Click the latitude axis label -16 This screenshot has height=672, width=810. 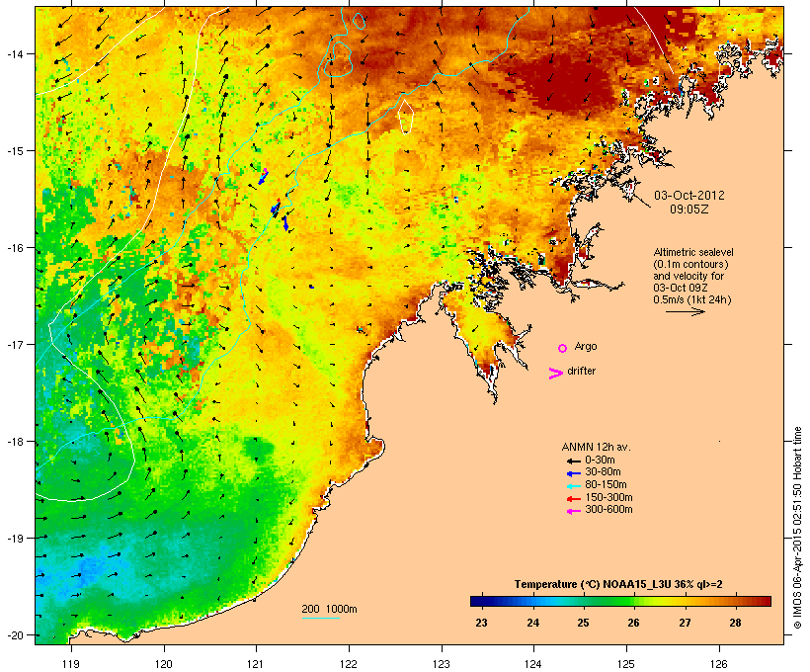(x=14, y=248)
